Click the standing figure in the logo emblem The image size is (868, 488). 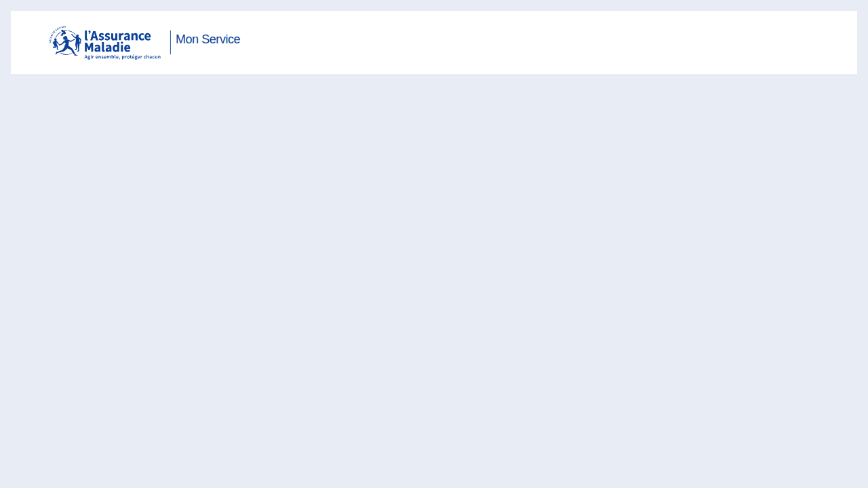tap(77, 43)
